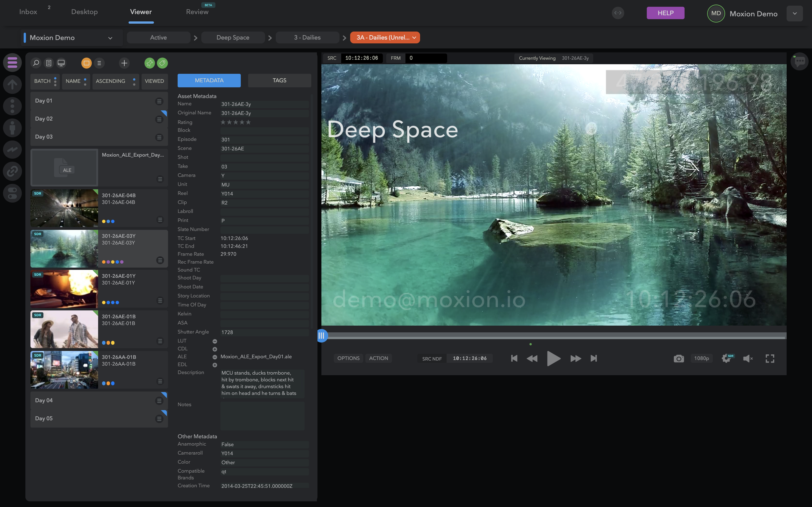Go to the Review tab
812x507 pixels.
[197, 12]
